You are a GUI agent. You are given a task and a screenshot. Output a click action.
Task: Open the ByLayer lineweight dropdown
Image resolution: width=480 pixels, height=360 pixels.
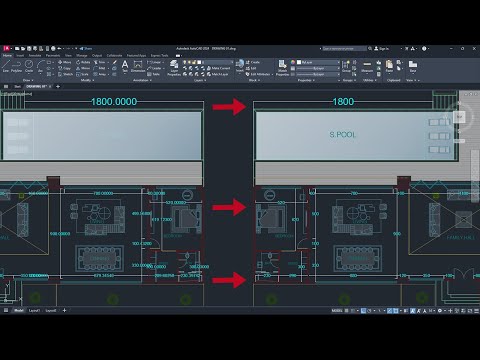(x=318, y=68)
